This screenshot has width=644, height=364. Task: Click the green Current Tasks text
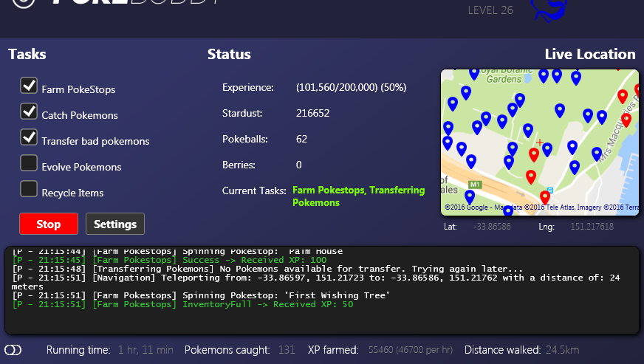[x=358, y=196]
